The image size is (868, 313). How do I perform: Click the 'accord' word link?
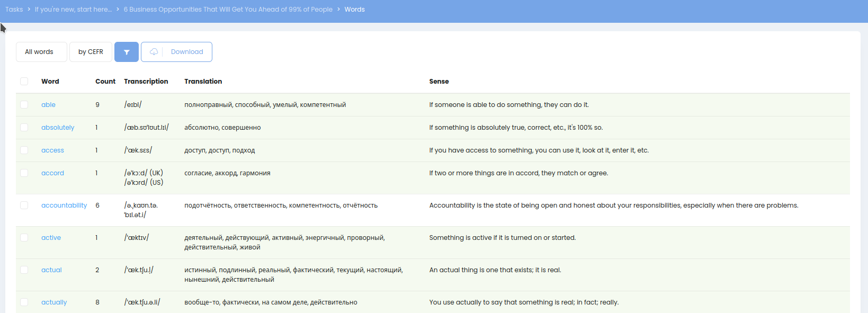point(52,173)
